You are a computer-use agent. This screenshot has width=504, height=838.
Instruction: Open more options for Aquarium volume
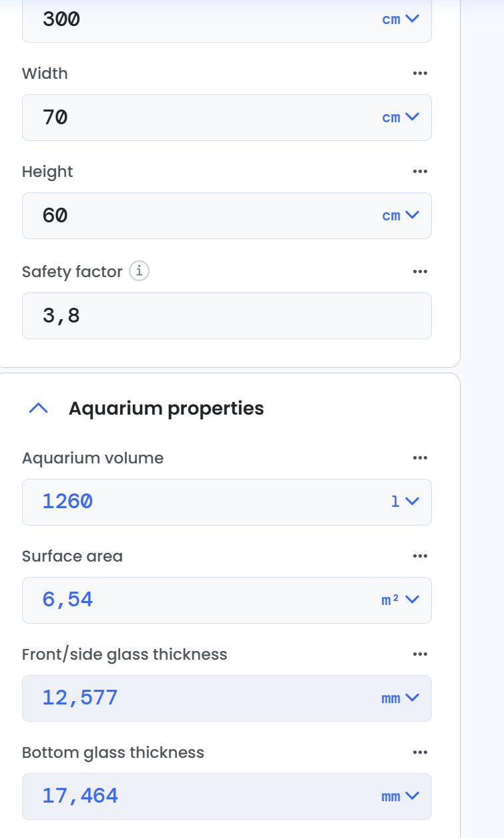point(419,458)
